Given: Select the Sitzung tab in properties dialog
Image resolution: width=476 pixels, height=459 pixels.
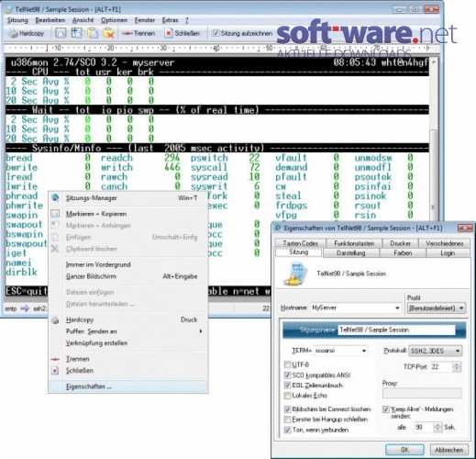Looking at the screenshot, I should point(299,252).
